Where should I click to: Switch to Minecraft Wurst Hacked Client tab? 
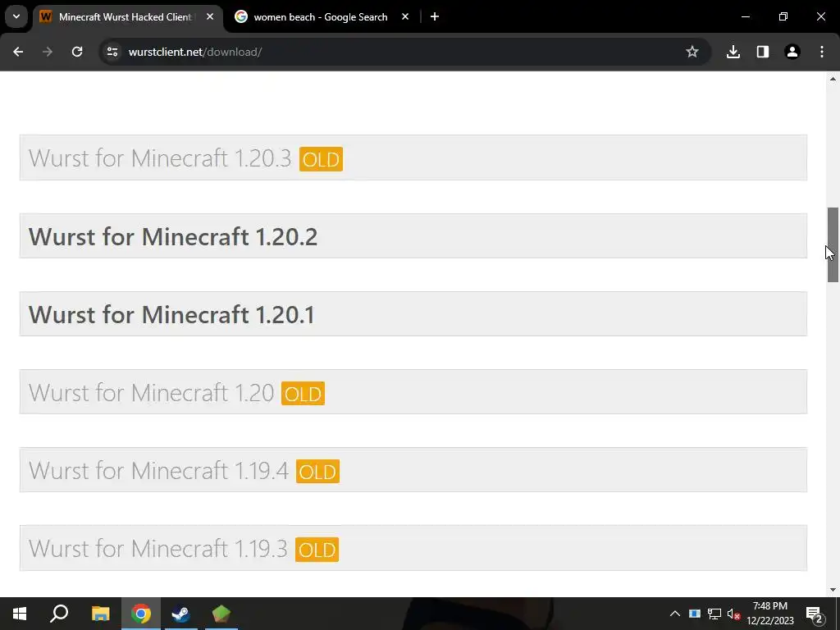click(125, 17)
